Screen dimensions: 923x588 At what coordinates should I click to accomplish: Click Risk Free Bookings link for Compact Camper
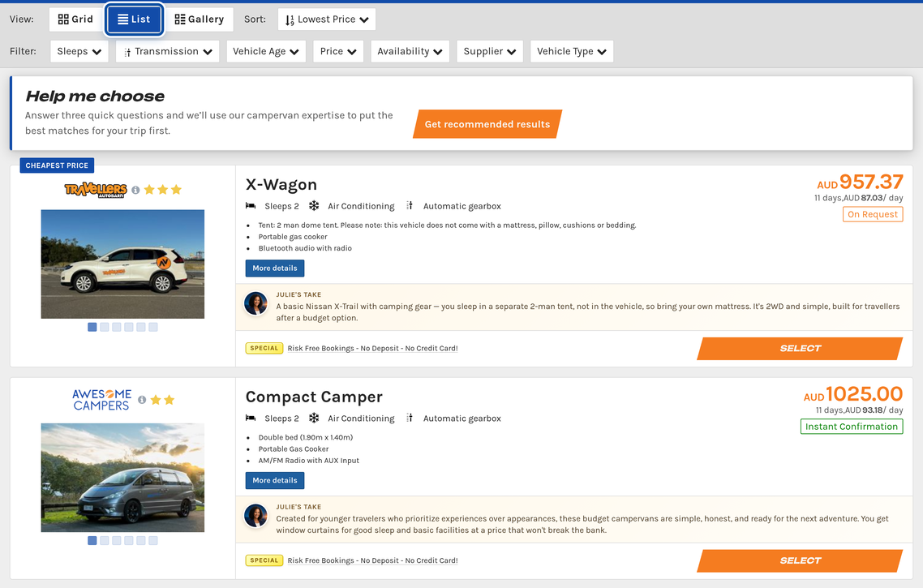pyautogui.click(x=372, y=560)
